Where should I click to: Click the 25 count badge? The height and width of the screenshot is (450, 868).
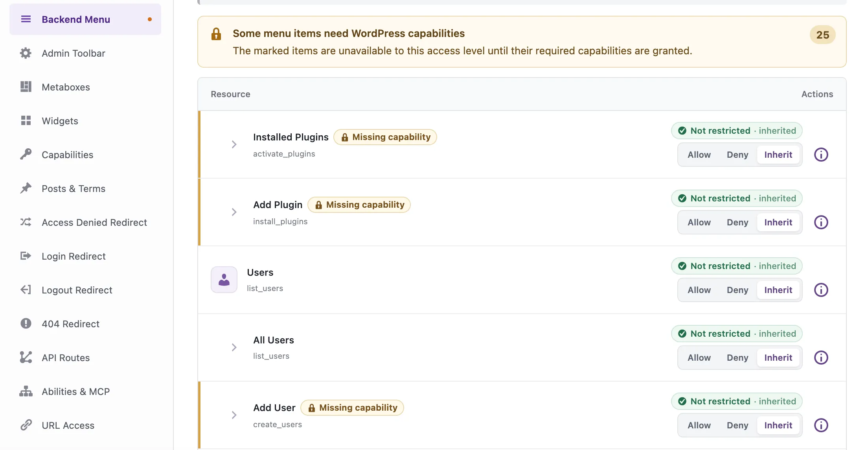point(822,35)
